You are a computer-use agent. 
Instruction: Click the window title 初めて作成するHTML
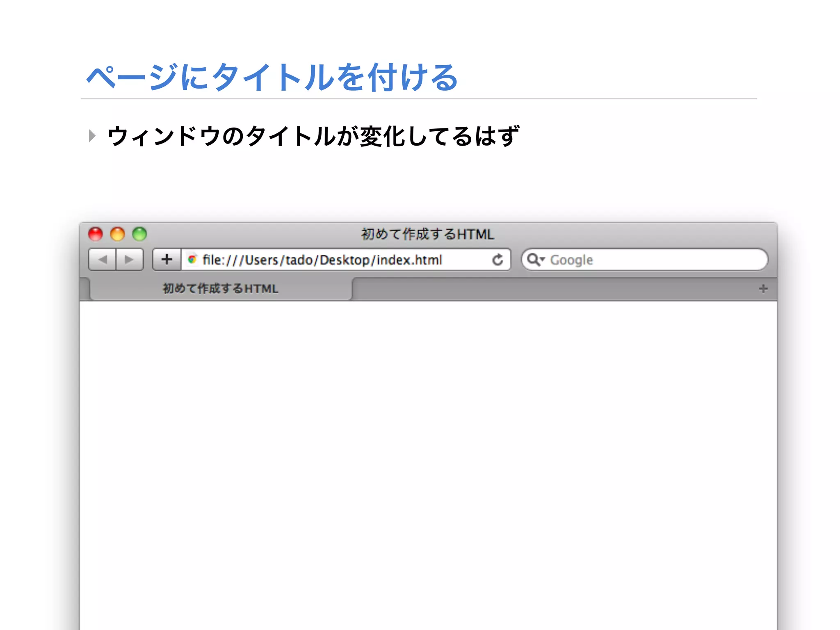click(x=427, y=234)
